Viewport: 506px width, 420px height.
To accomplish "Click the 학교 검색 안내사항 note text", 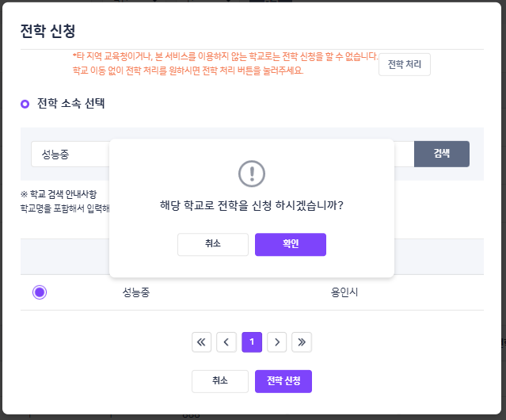I will coord(55,194).
